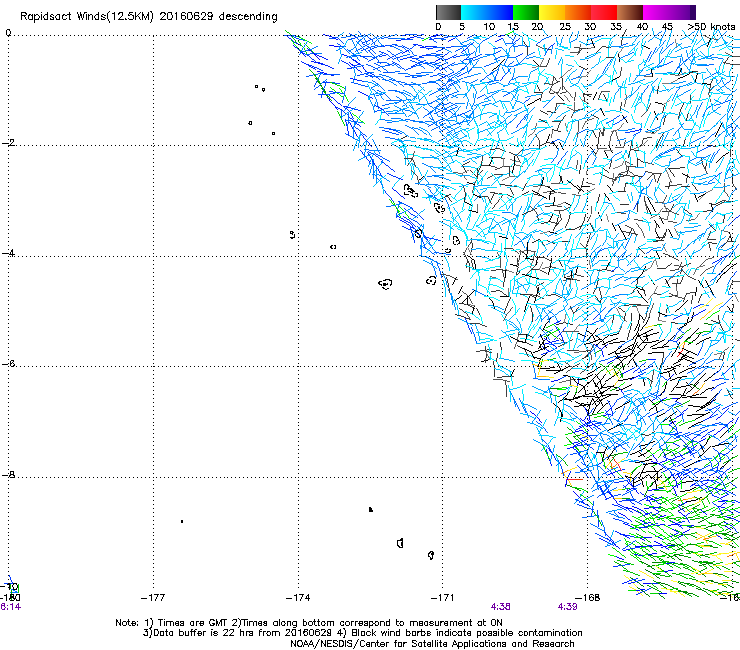The image size is (740, 650).
Task: Click the '-174' longitude axis label
Action: click(298, 598)
